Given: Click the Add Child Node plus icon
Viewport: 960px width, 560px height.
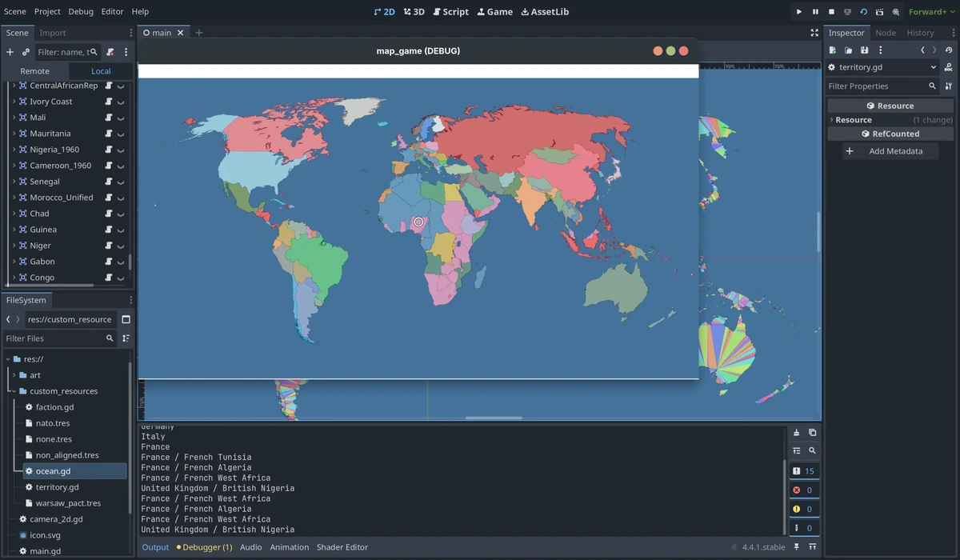Looking at the screenshot, I should coord(10,52).
